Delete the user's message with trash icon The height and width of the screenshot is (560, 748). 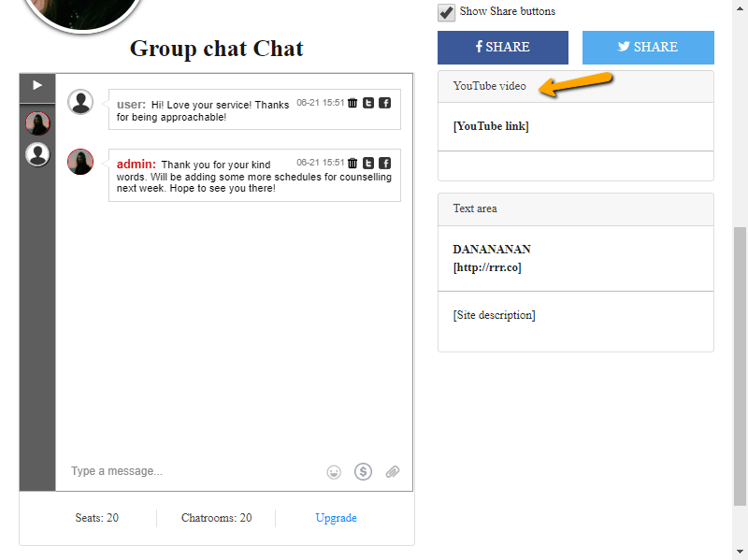point(352,103)
